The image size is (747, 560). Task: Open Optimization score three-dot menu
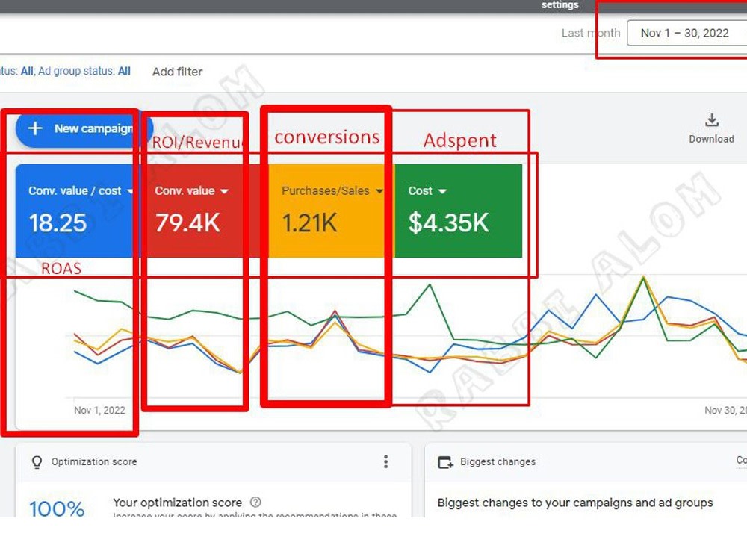click(386, 461)
